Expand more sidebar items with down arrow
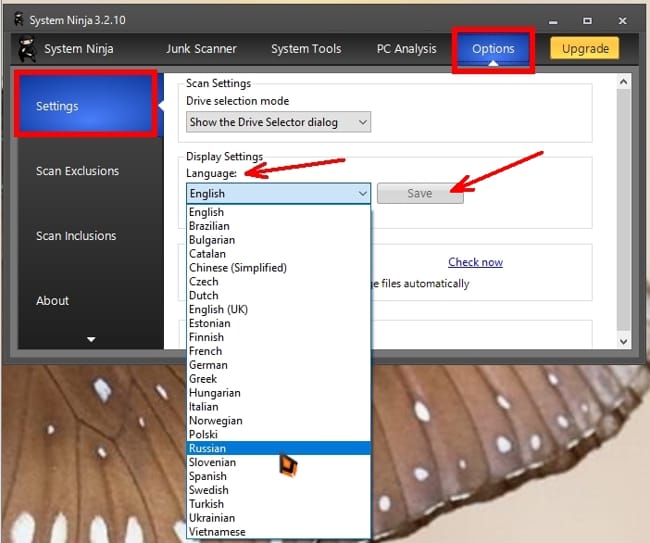The width and height of the screenshot is (650, 543). coord(91,339)
